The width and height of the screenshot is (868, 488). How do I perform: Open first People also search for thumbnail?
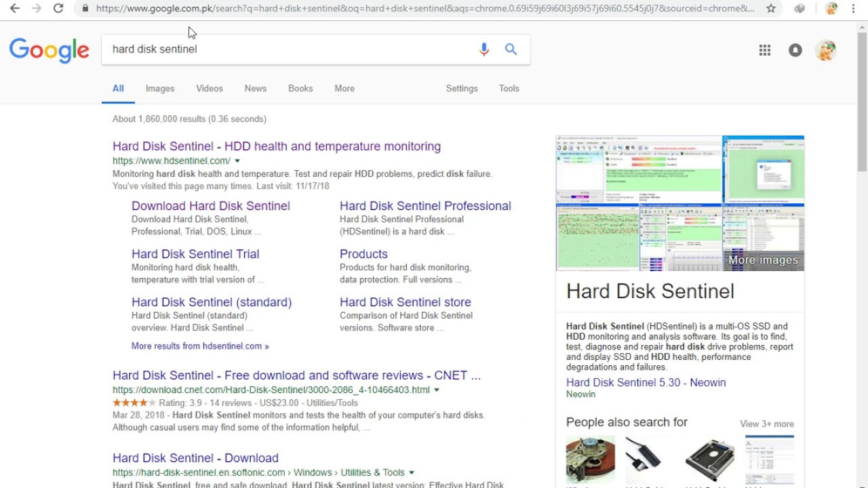pos(591,459)
